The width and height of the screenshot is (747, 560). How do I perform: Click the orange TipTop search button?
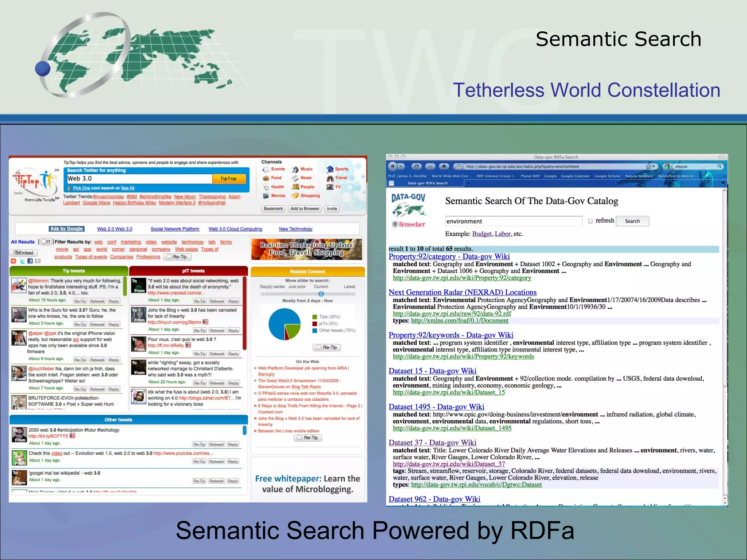228,179
